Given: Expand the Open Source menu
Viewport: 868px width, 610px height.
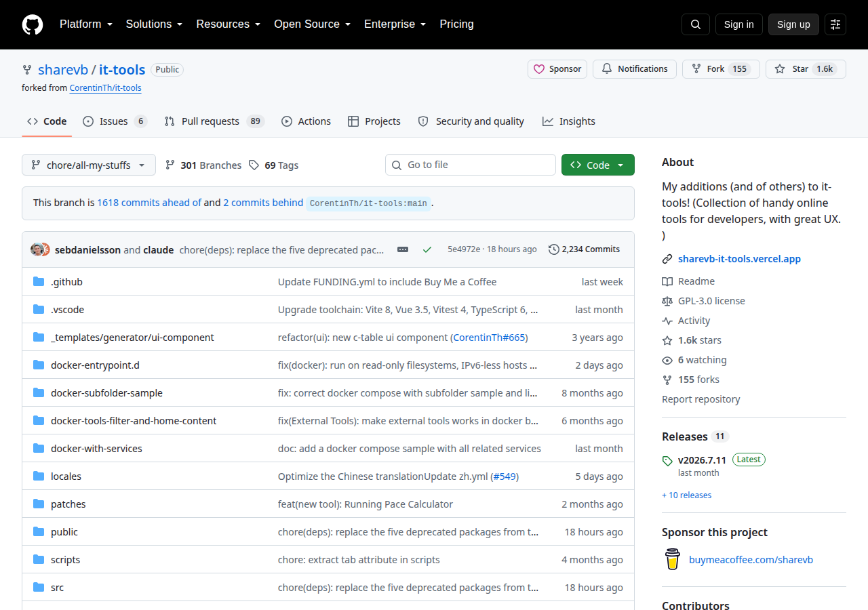Looking at the screenshot, I should pyautogui.click(x=313, y=24).
